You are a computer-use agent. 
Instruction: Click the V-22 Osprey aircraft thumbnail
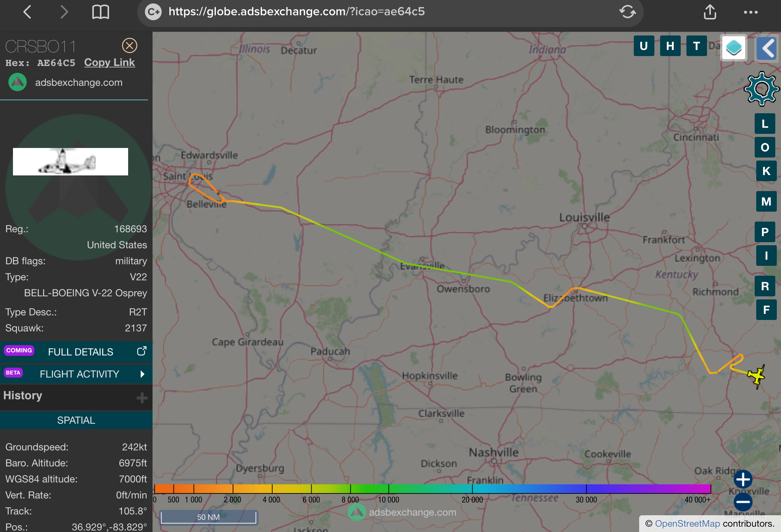[71, 162]
